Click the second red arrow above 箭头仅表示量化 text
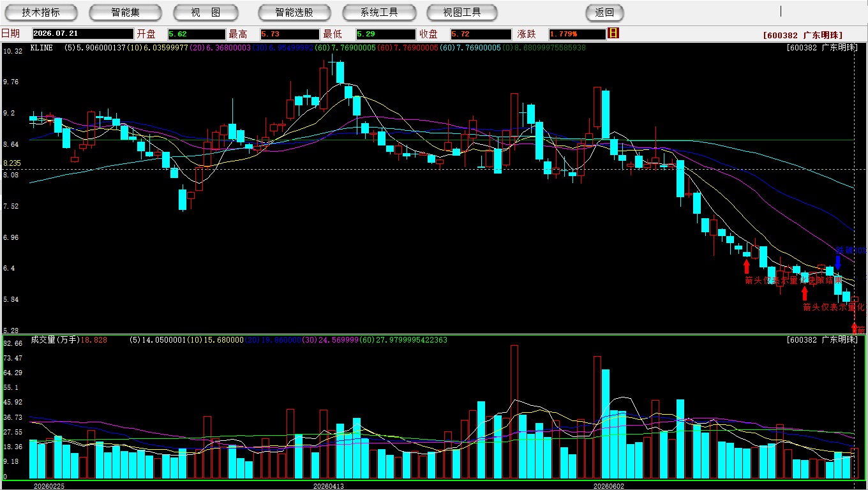This screenshot has width=868, height=490. coord(805,293)
